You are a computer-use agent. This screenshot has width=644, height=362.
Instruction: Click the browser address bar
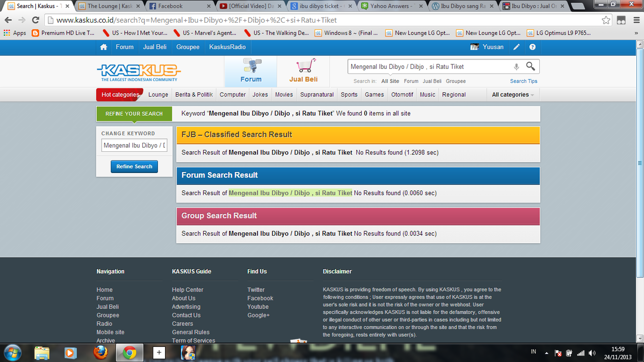coord(322,20)
